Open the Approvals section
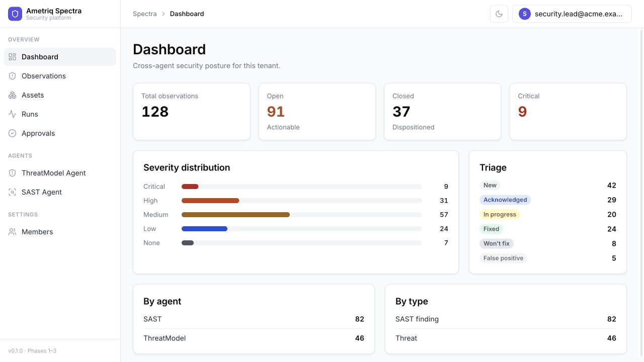644x362 pixels. tap(60, 133)
